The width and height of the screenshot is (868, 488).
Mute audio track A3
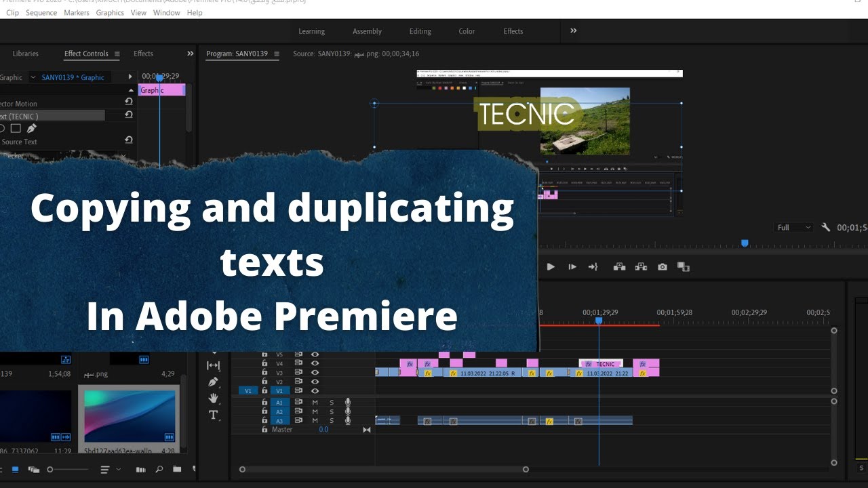click(315, 420)
